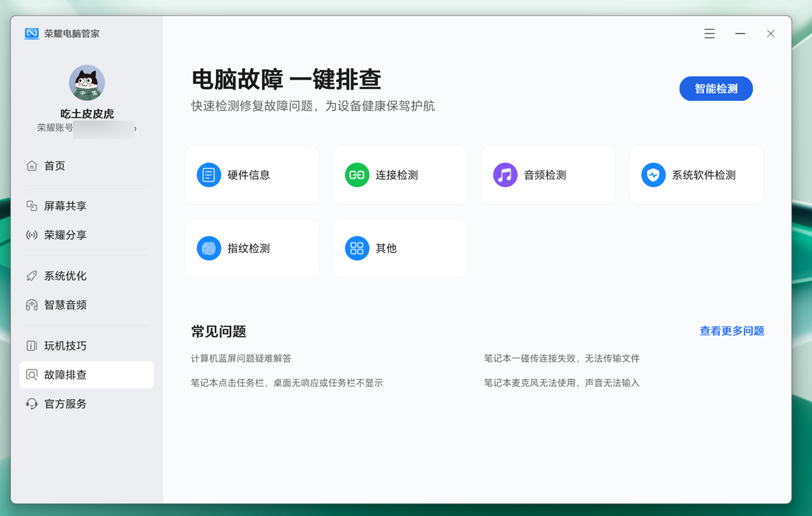This screenshot has width=812, height=516.
Task: Minimize the 荣耀电脑管家 window
Action: click(x=740, y=33)
